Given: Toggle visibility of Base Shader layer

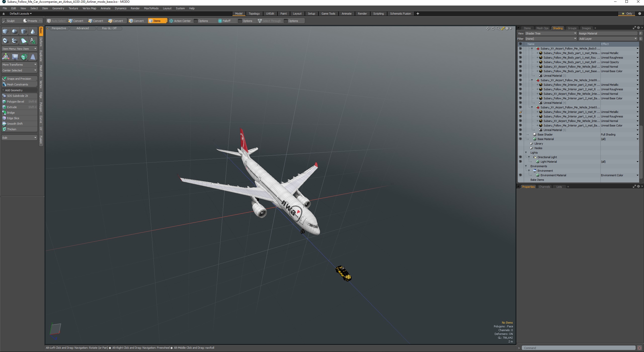Looking at the screenshot, I should tap(520, 135).
